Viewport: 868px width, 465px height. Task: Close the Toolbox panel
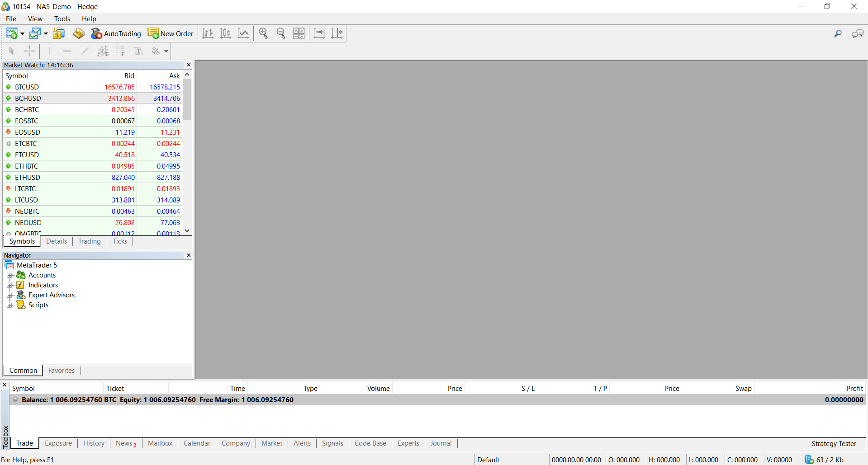[x=5, y=385]
